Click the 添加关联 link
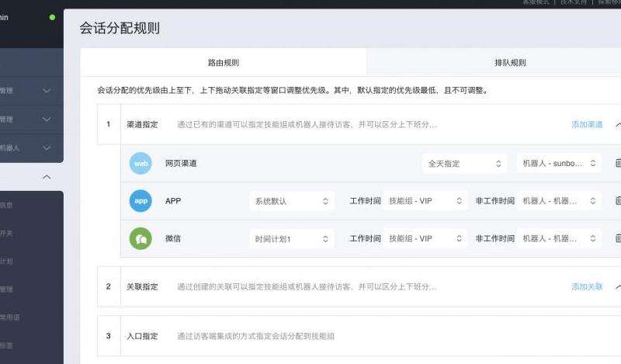Screen dimensions: 621x364 point(587,286)
